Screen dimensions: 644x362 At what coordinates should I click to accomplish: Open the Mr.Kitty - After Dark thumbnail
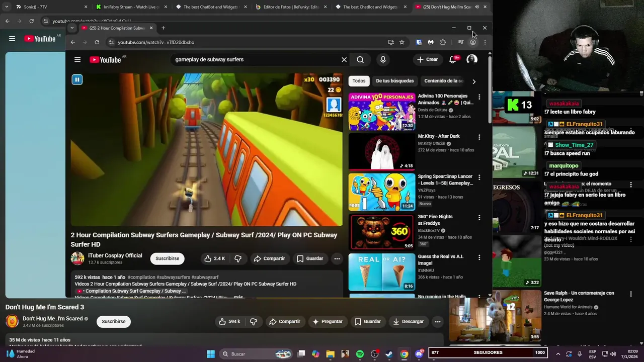pyautogui.click(x=382, y=151)
